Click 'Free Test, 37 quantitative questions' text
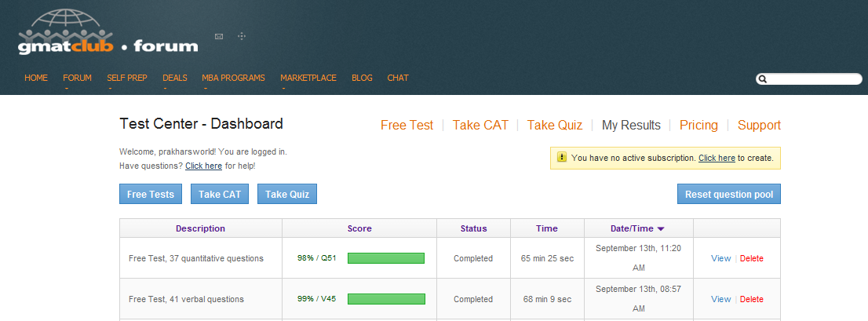Screen dimensions: 868x321 pyautogui.click(x=196, y=258)
